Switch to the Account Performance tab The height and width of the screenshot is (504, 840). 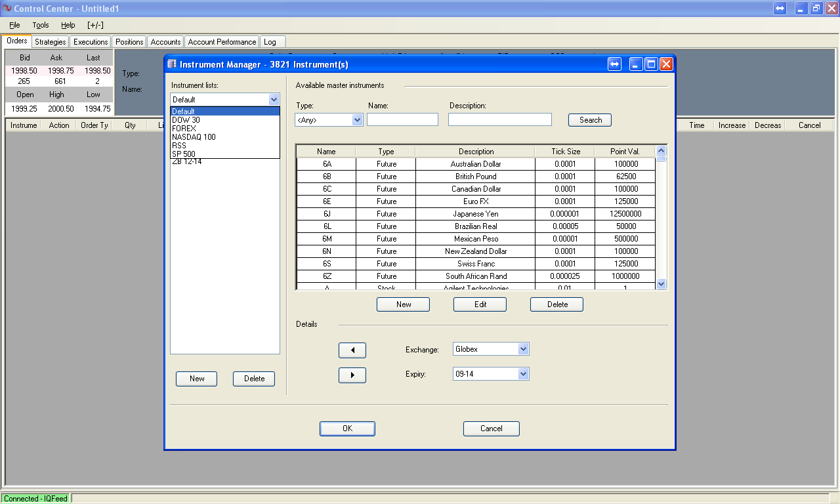222,42
